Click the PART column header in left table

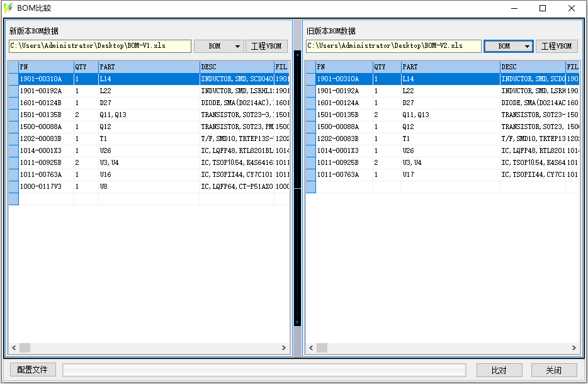tap(149, 67)
